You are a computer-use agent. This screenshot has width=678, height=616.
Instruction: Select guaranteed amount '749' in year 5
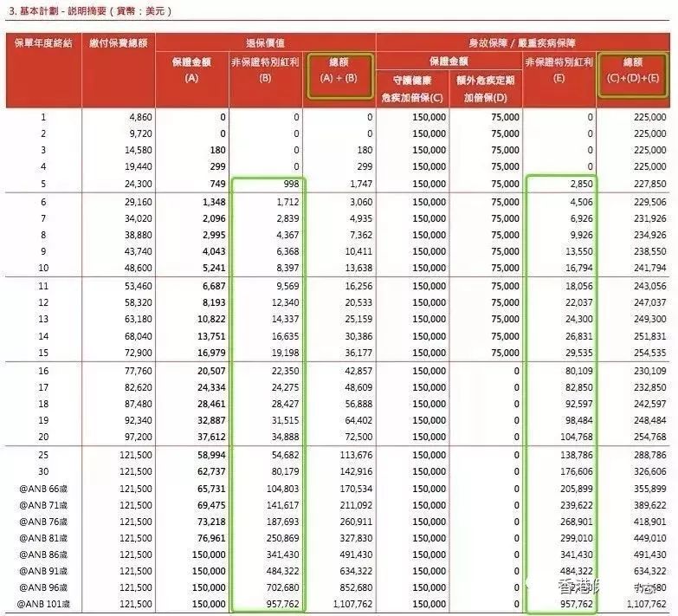[217, 184]
